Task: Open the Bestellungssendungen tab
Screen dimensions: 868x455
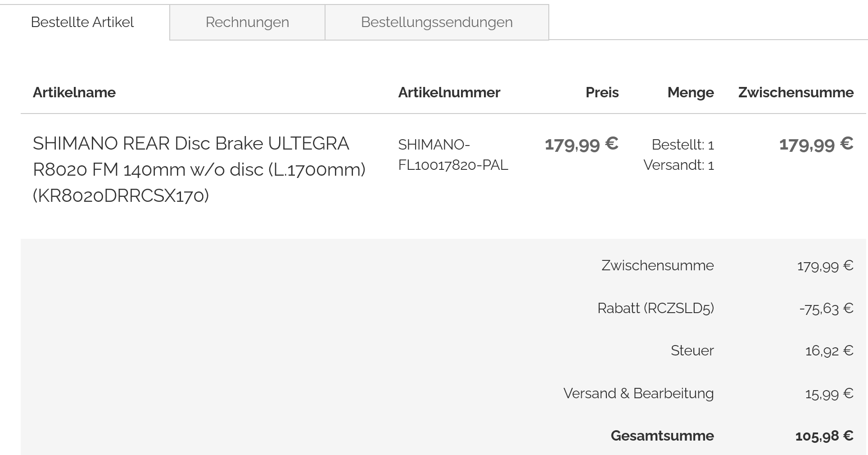Action: coord(437,22)
